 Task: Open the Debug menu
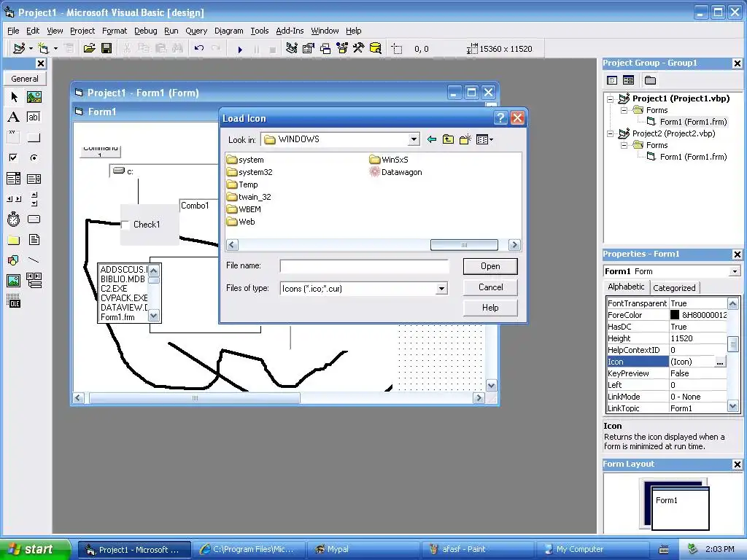(146, 31)
